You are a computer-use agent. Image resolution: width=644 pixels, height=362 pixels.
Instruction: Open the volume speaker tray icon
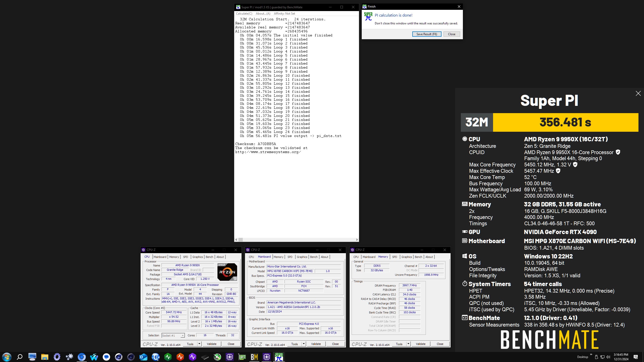tap(608, 357)
